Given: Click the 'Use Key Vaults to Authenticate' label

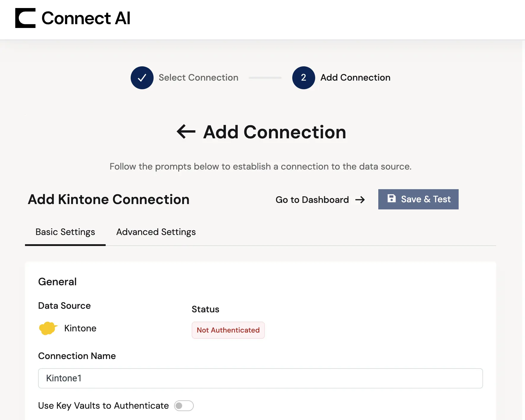Looking at the screenshot, I should pos(103,406).
